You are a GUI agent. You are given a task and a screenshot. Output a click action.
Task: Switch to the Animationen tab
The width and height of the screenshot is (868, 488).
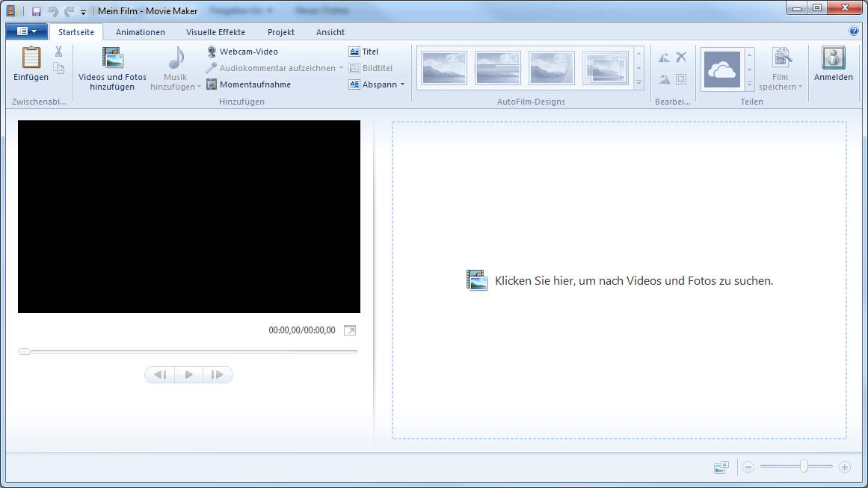point(140,32)
